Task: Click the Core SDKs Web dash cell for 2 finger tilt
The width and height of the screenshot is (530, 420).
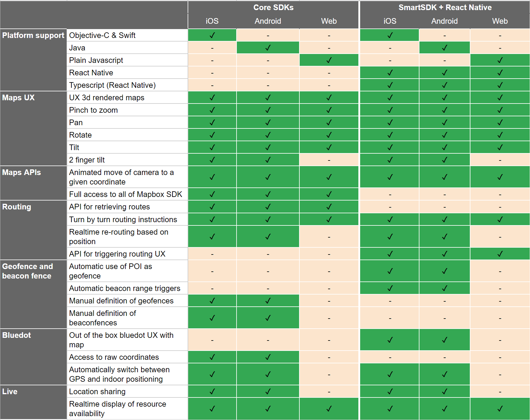Action: point(329,160)
